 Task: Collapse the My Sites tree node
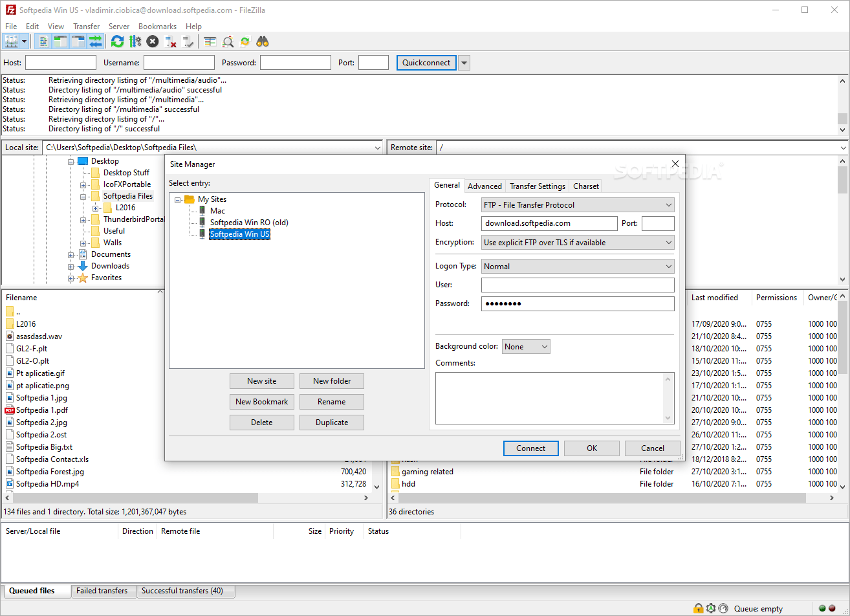click(x=178, y=200)
